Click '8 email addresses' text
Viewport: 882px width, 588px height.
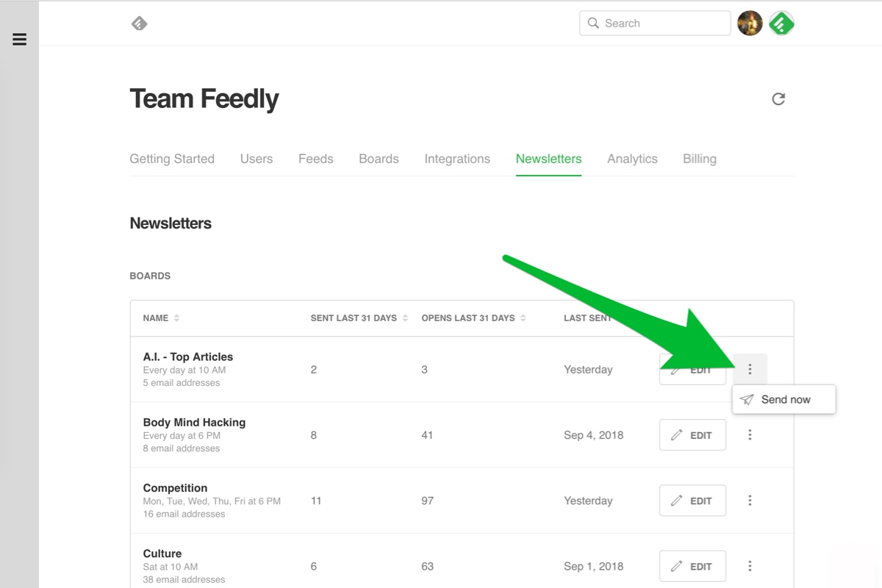182,448
